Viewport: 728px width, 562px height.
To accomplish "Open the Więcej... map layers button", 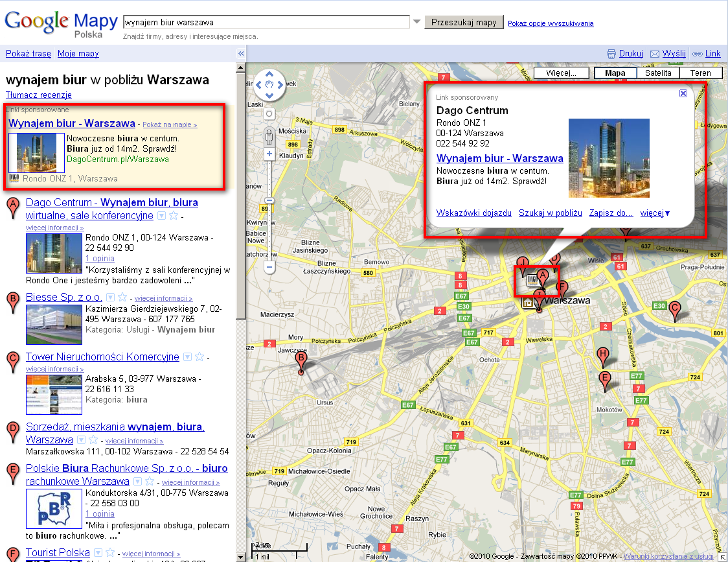I will (562, 73).
